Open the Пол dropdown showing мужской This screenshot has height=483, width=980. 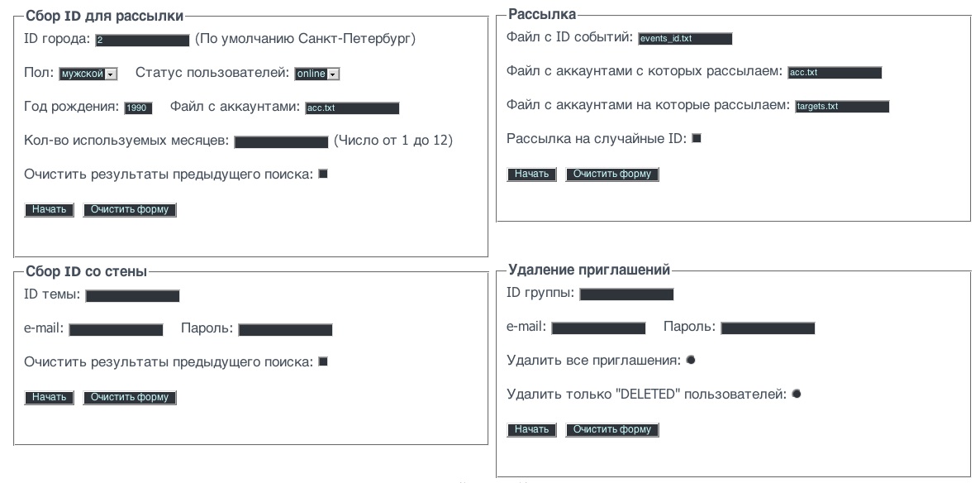pyautogui.click(x=87, y=74)
